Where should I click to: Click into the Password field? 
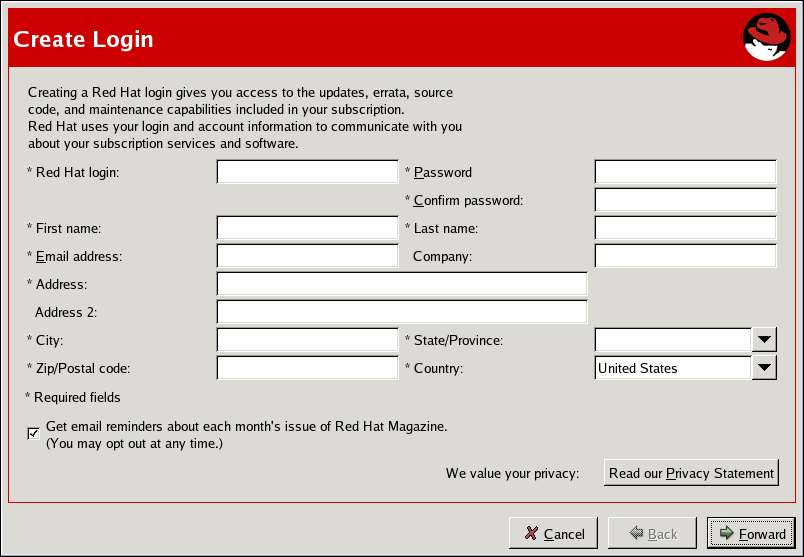pos(685,172)
